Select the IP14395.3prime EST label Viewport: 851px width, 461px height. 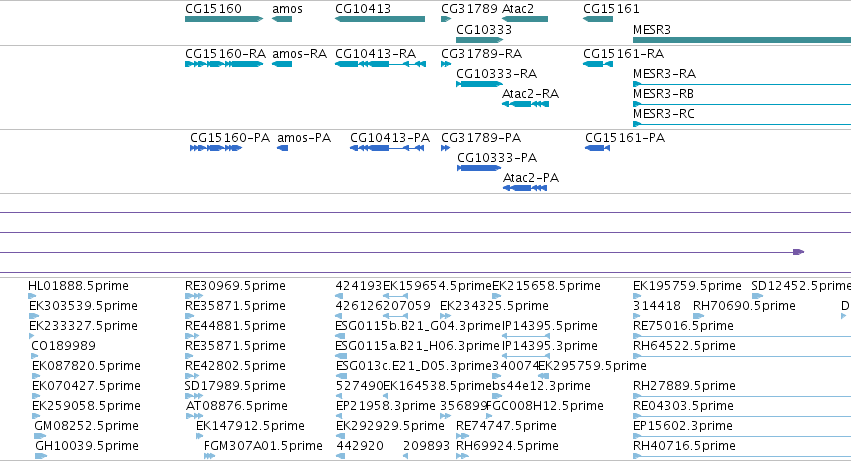[550, 346]
